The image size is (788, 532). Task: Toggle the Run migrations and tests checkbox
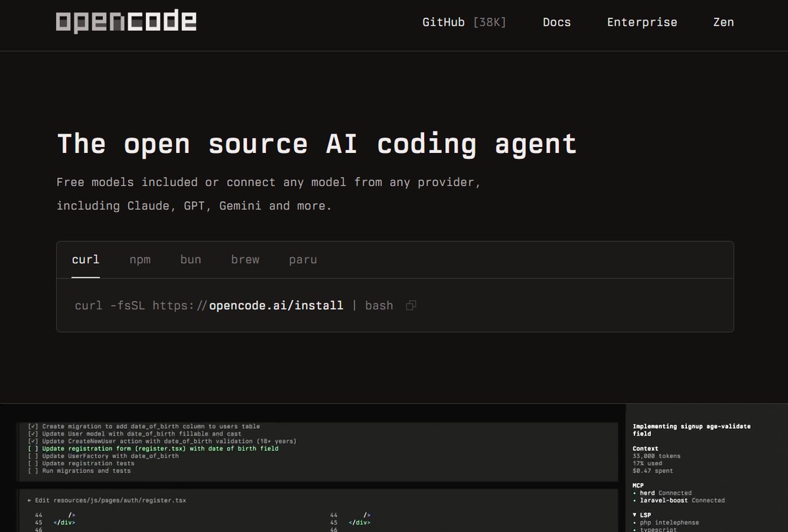click(x=33, y=470)
